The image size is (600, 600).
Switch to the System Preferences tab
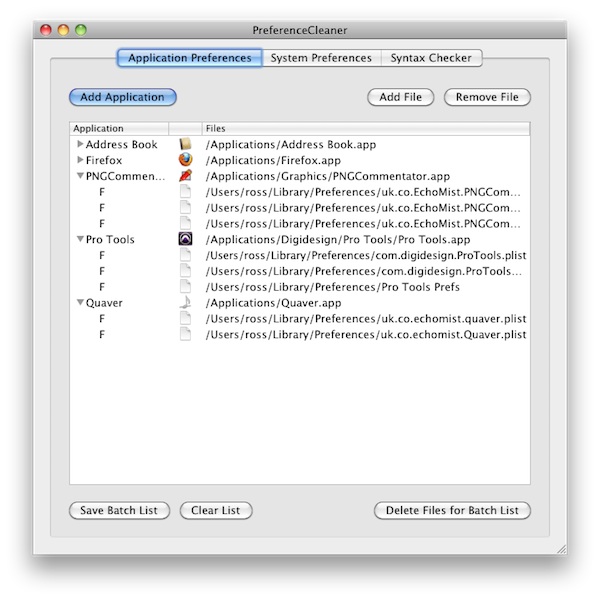(320, 58)
